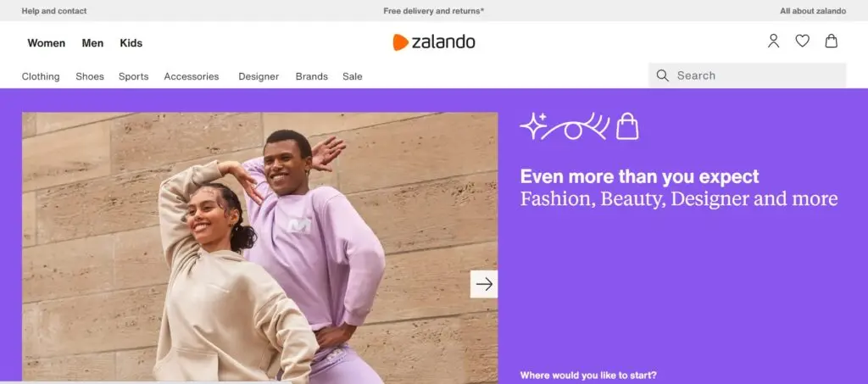Open the Sale category
The width and height of the screenshot is (868, 384).
pyautogui.click(x=352, y=76)
